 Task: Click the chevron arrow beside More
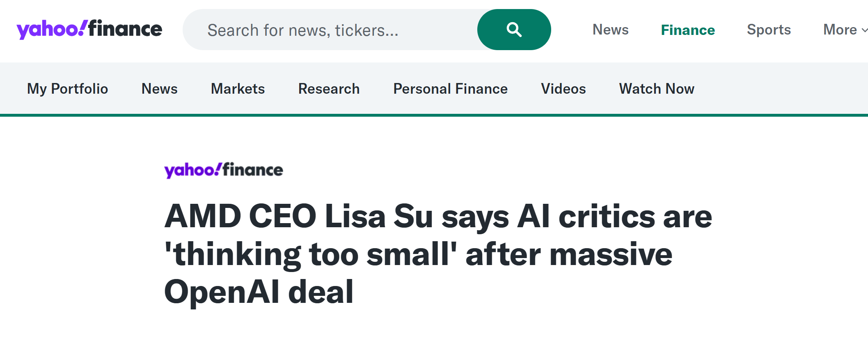click(x=864, y=30)
